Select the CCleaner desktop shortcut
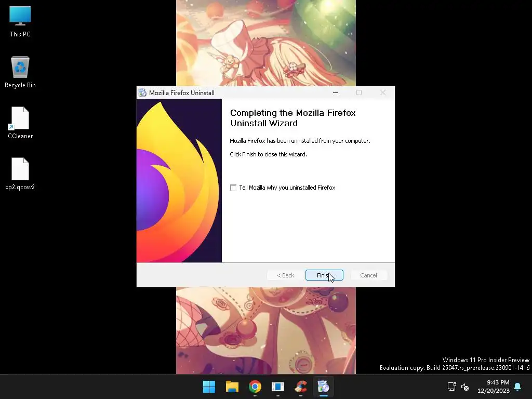532x399 pixels. pyautogui.click(x=20, y=123)
